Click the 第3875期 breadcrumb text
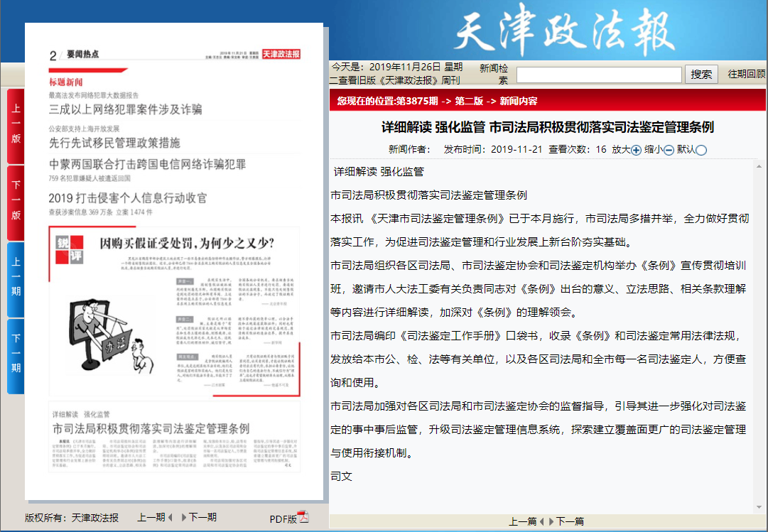The width and height of the screenshot is (768, 532). (x=417, y=101)
